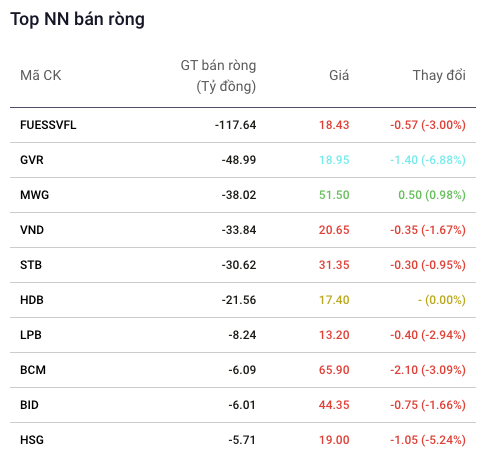The height and width of the screenshot is (458, 483).
Task: Open the FUESSVFL stock code
Action: 48,125
